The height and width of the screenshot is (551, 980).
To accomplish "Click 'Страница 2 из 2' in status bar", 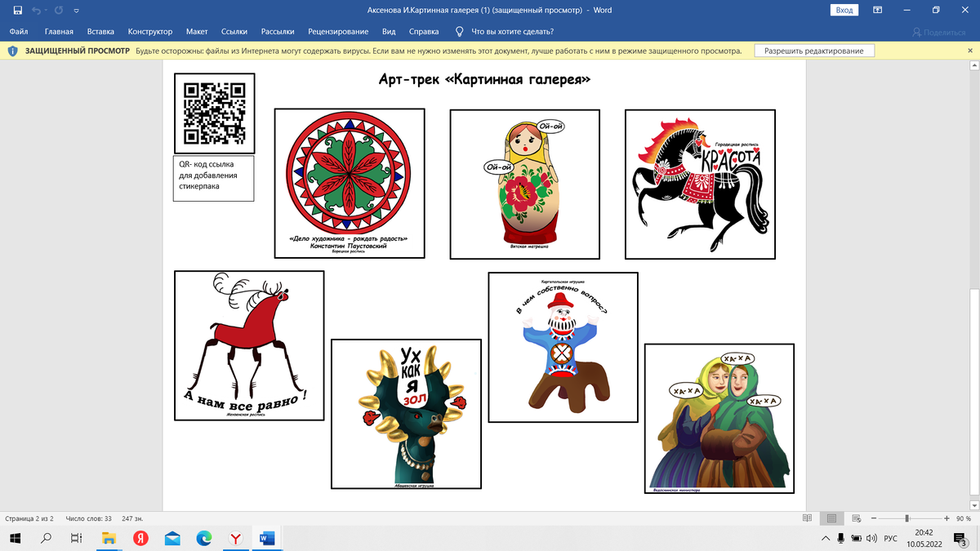I will coord(29,518).
